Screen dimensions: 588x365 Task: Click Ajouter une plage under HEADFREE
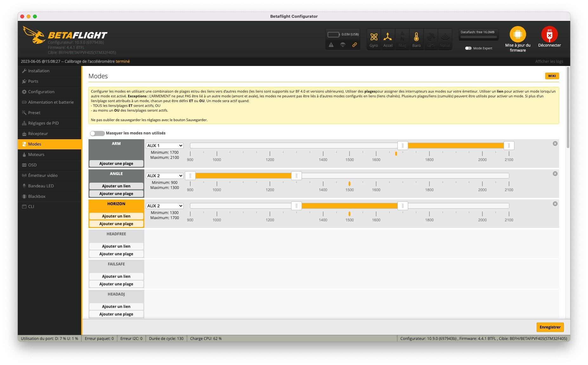tap(116, 254)
